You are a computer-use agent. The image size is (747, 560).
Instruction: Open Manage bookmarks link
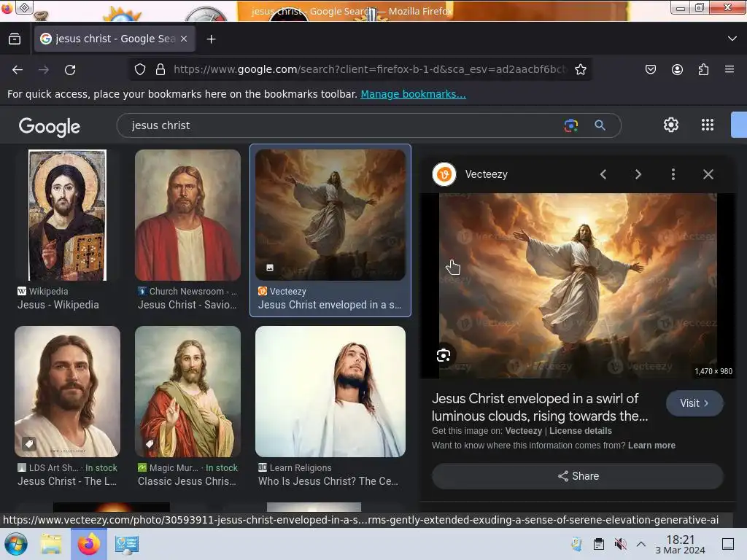[413, 94]
